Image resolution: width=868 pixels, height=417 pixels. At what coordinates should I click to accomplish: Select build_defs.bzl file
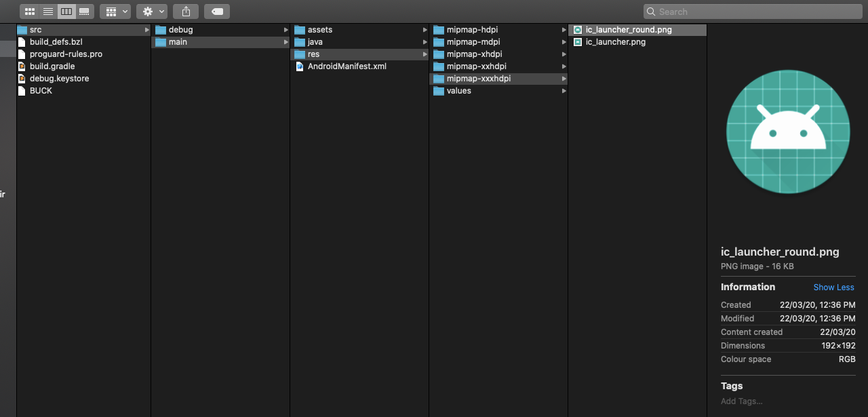pyautogui.click(x=83, y=42)
